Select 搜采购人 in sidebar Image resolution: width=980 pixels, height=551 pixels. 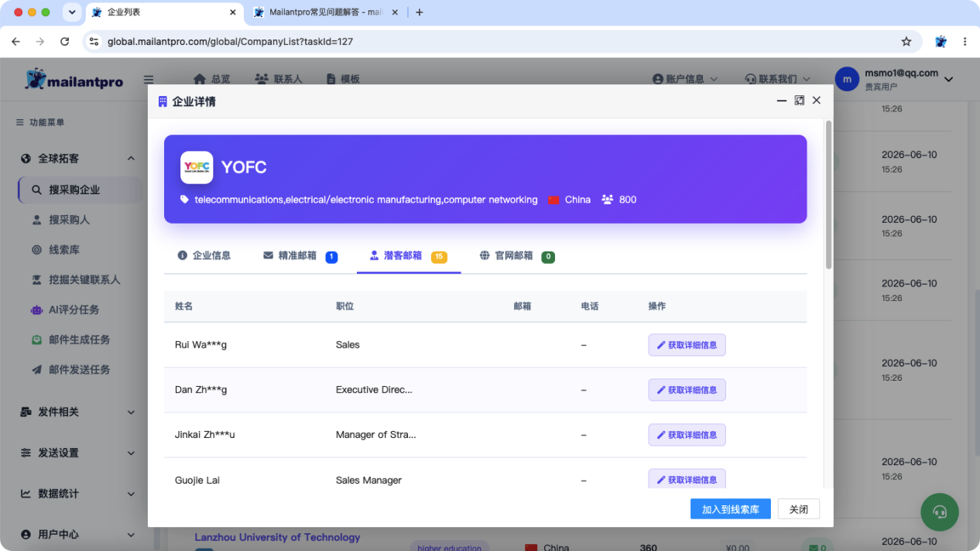click(70, 220)
